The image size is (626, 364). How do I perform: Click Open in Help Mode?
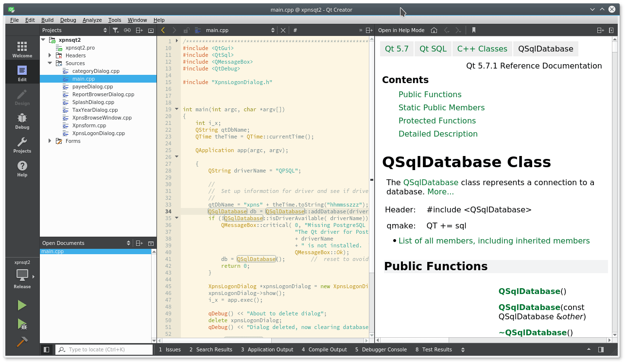(401, 30)
